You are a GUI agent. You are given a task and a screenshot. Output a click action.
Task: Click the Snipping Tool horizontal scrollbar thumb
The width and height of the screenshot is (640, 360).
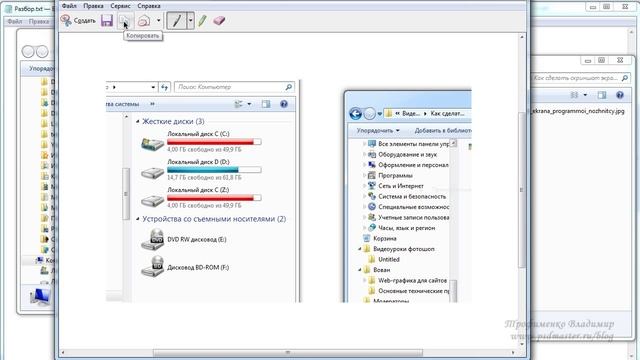coord(288,352)
